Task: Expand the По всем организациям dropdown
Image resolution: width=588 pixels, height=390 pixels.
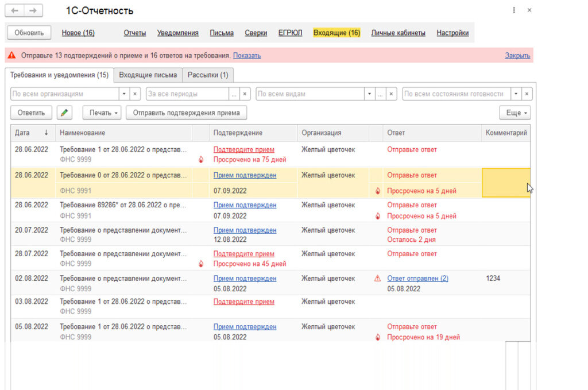Action: [x=124, y=94]
